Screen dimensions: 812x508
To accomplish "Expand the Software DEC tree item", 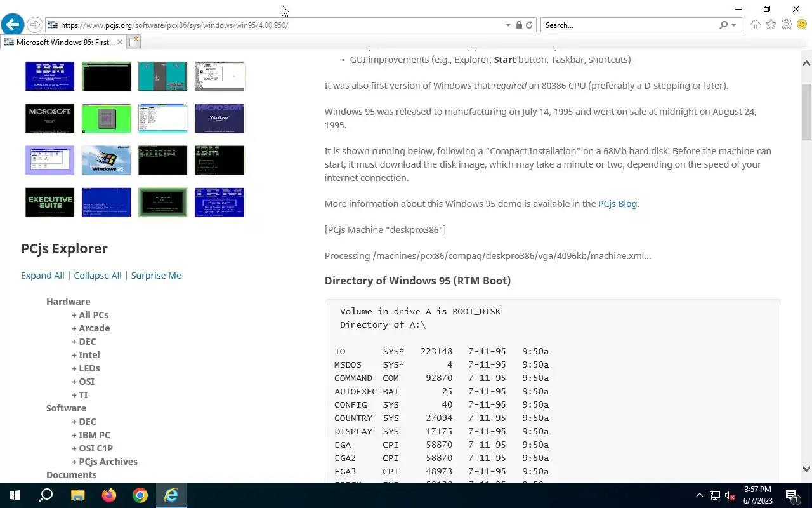I will 84,422.
